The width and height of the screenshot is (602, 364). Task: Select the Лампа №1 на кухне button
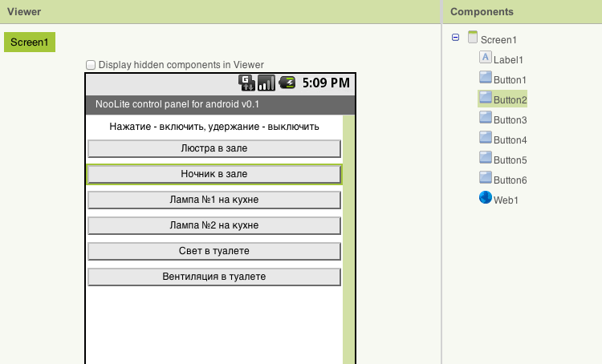[x=214, y=200]
